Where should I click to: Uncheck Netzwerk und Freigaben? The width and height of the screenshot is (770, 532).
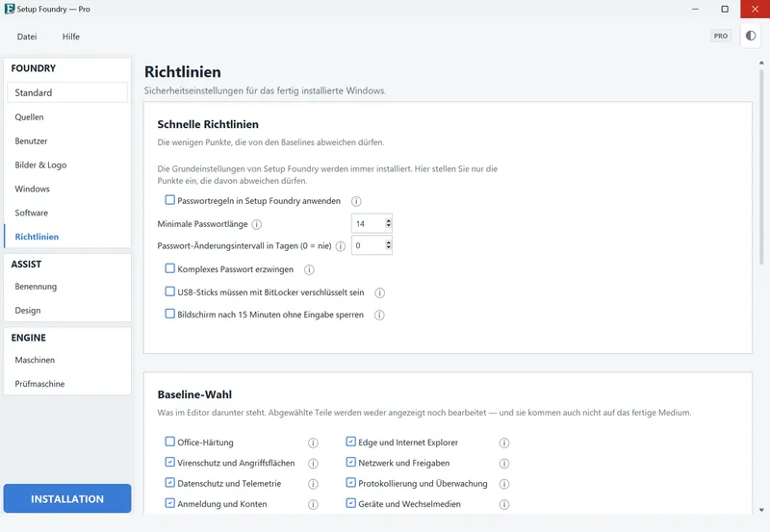point(350,462)
